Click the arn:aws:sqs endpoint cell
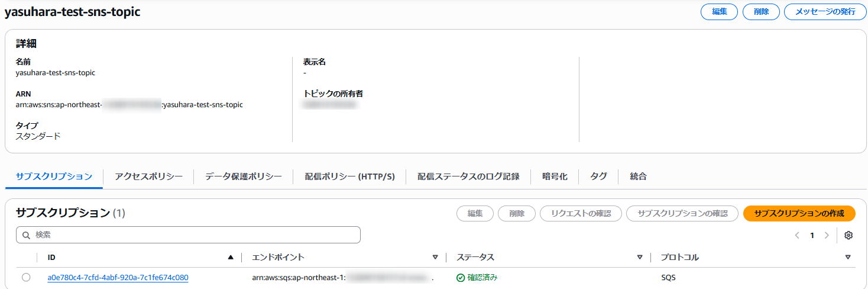The width and height of the screenshot is (868, 289). pyautogui.click(x=343, y=277)
